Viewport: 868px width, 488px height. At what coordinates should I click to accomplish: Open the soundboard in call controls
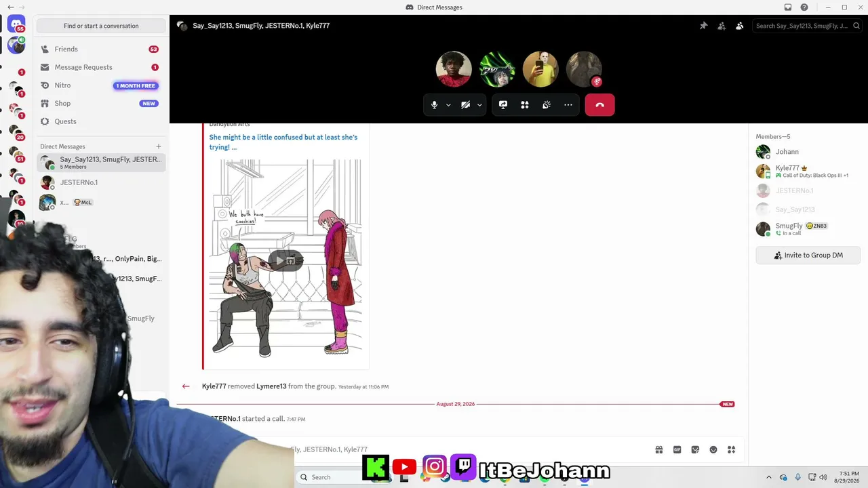pyautogui.click(x=547, y=105)
